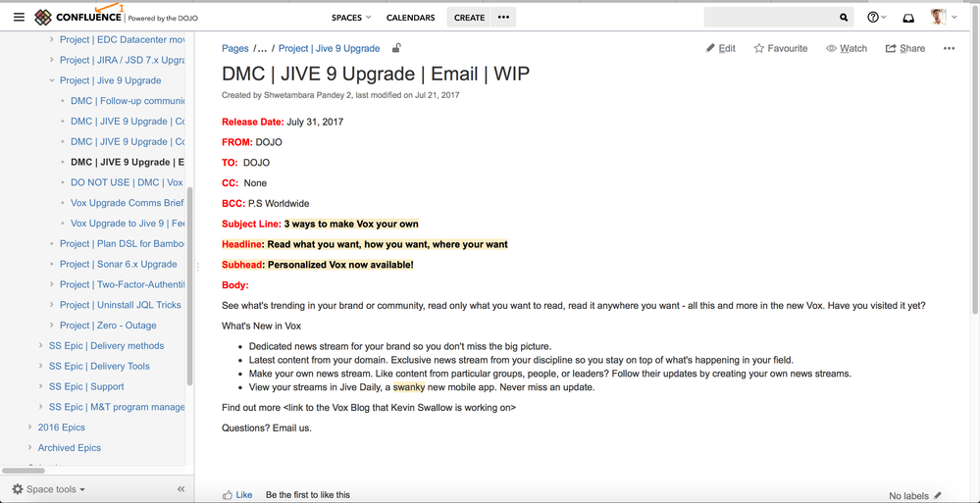Viewport: 980px width, 503px height.
Task: Click author name Shwetambara Pandey 2
Action: tap(307, 96)
